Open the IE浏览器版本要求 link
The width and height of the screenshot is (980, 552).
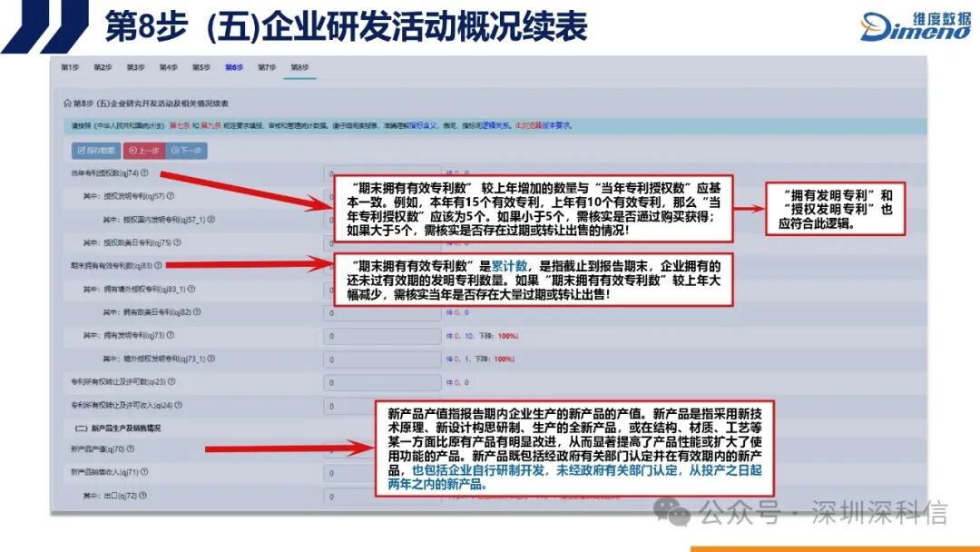tap(544, 125)
